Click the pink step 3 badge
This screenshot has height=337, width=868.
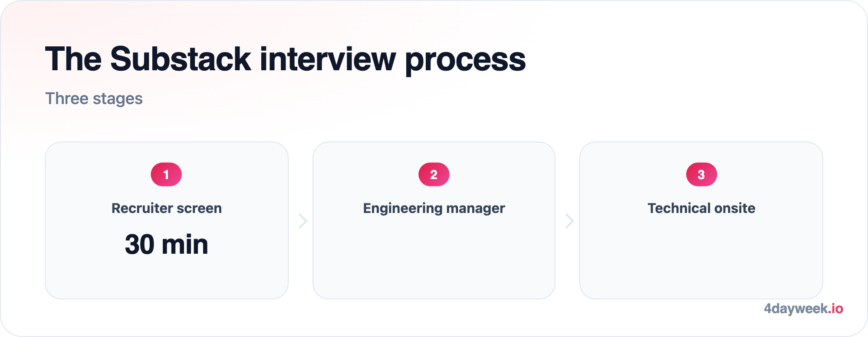[701, 174]
